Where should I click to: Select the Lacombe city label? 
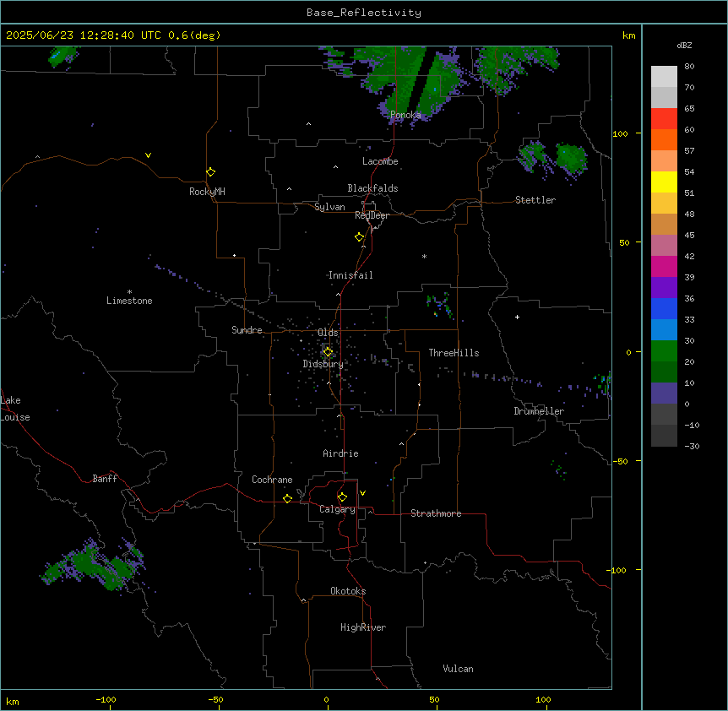tap(380, 161)
